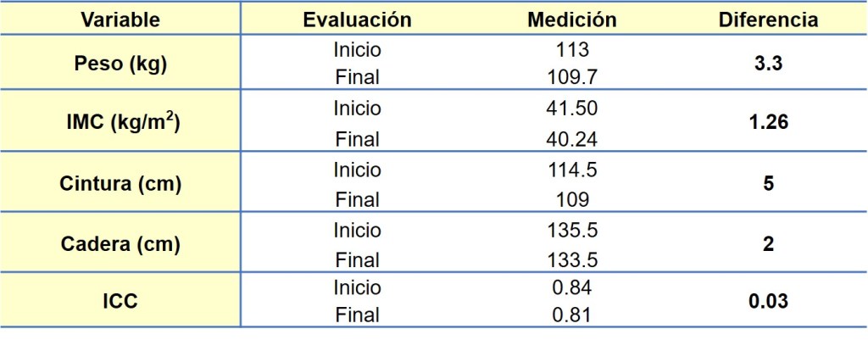The width and height of the screenshot is (868, 340).
Task: Click the Variable column header
Action: (x=120, y=20)
